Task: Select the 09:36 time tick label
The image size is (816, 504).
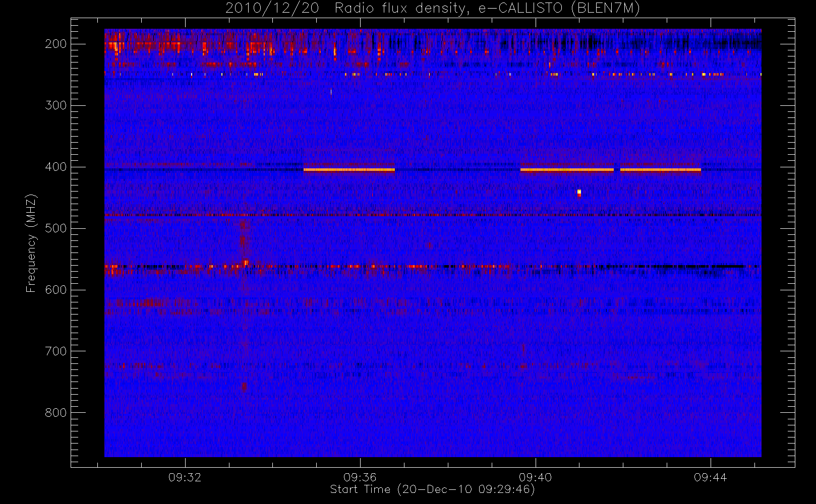Action: [360, 477]
